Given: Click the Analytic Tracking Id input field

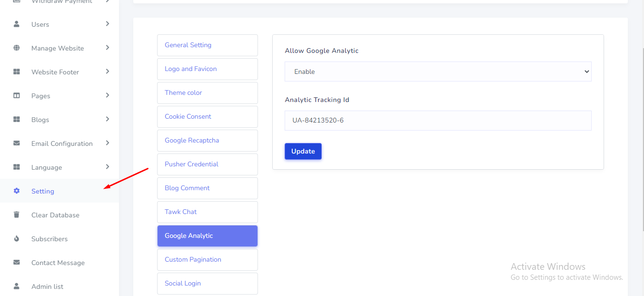Looking at the screenshot, I should coord(437,121).
